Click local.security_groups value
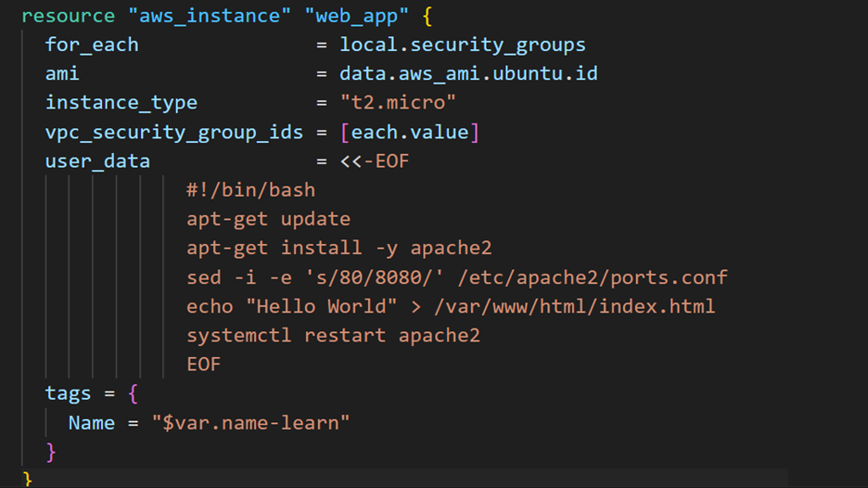Viewport: 868px width, 488px height. pyautogui.click(x=462, y=45)
